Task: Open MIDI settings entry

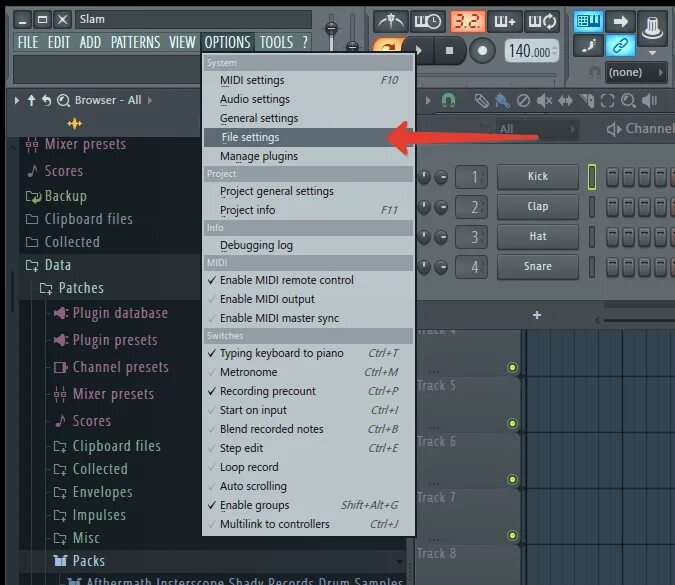Action: pos(308,80)
